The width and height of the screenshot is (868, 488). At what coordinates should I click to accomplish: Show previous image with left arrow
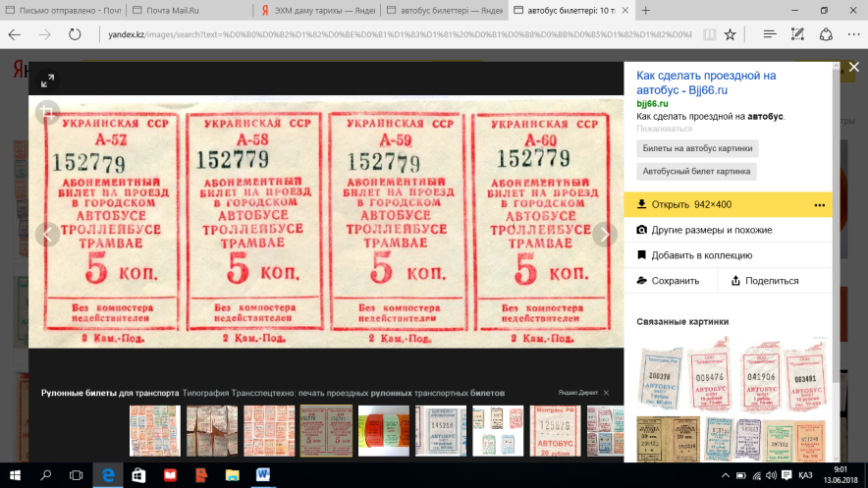[x=47, y=235]
